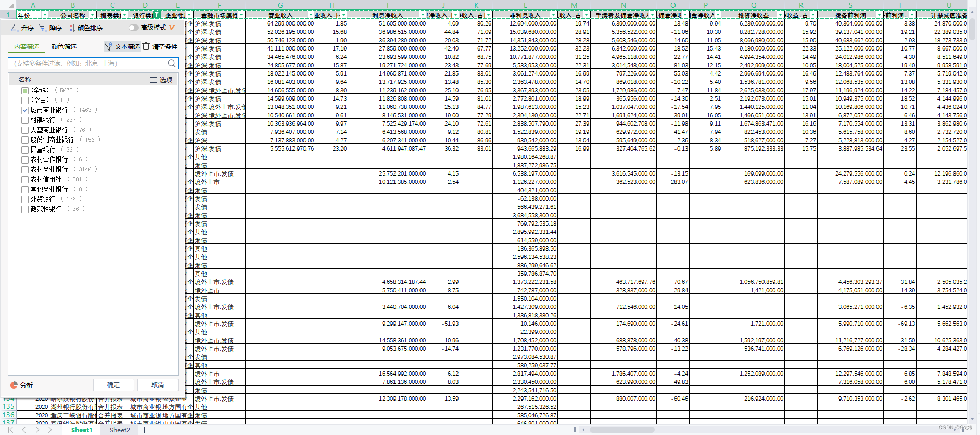Click the 清空条件 clear conditions label
The width and height of the screenshot is (980, 435).
(164, 46)
